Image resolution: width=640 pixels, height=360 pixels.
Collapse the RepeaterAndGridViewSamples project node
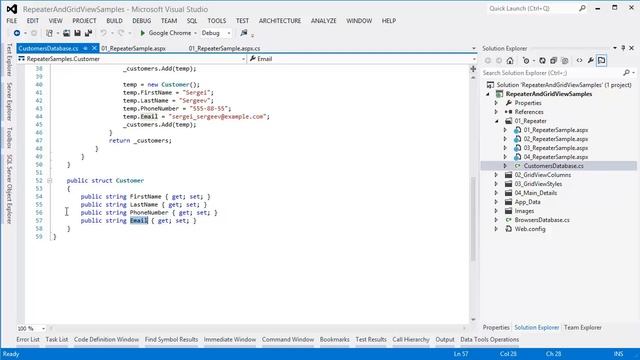tap(488, 94)
